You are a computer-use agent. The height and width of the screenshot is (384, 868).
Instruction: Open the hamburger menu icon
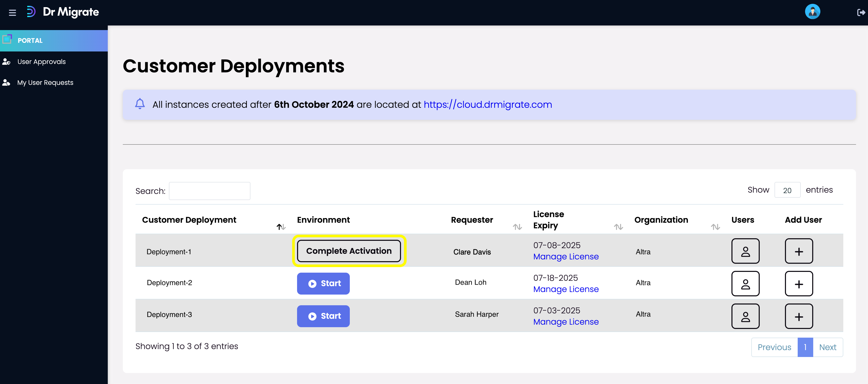point(12,13)
